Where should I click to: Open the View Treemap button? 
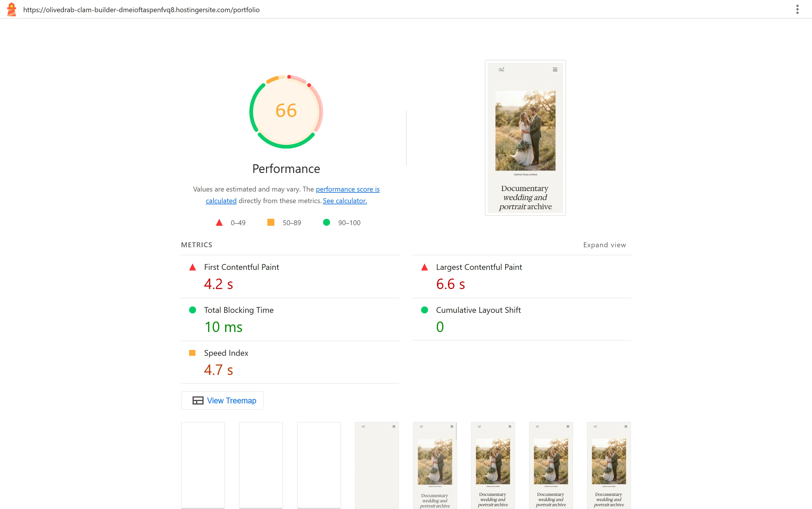coord(222,400)
